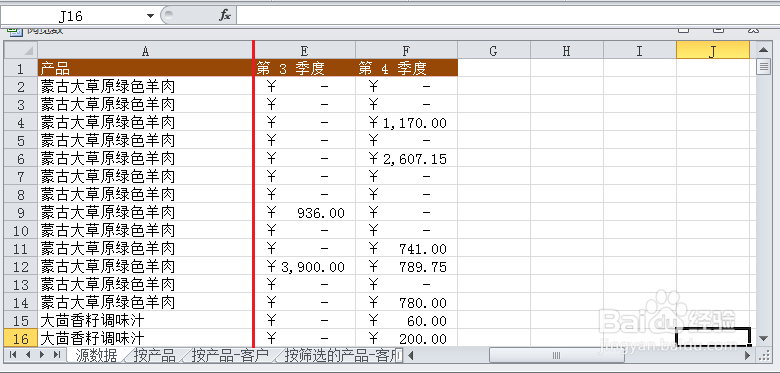
Task: Click cell with ￥200.00
Action: point(406,338)
